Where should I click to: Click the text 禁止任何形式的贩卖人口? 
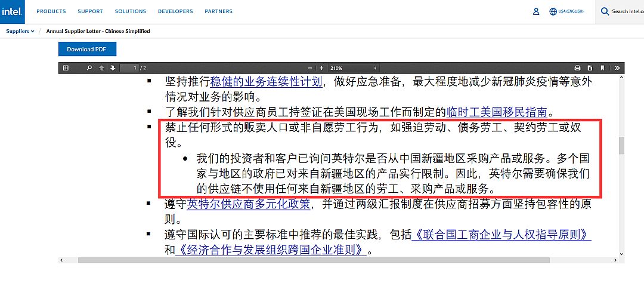[x=227, y=128]
